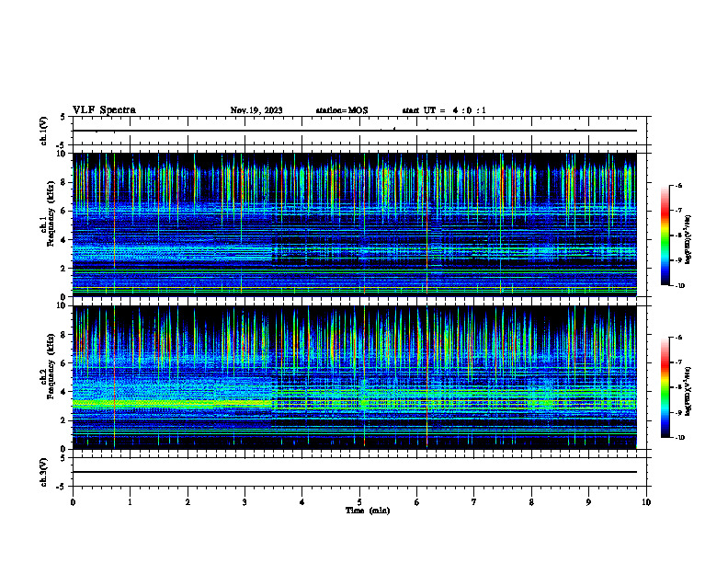Click the 10 kHz tick label on ch.2 axis
Screen dimensions: 728x563
click(63, 305)
